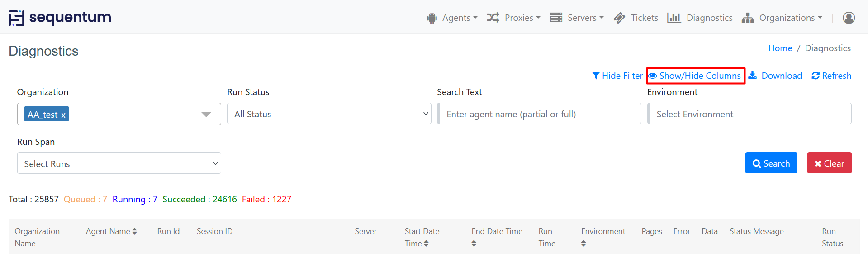Focus the Search Text agent name field
The height and width of the screenshot is (254, 868).
(539, 114)
